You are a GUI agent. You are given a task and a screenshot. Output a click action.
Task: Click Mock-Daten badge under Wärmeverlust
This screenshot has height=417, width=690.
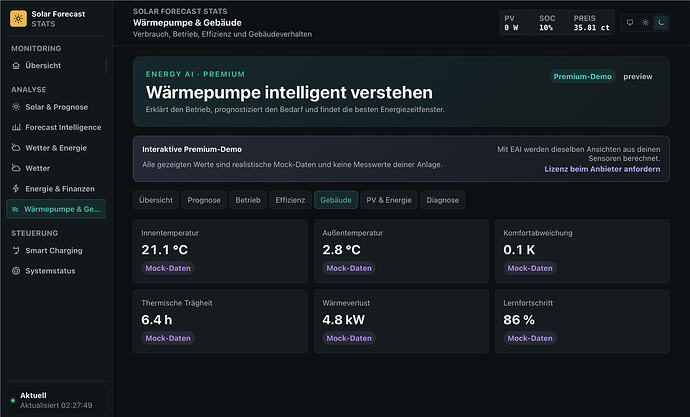349,338
